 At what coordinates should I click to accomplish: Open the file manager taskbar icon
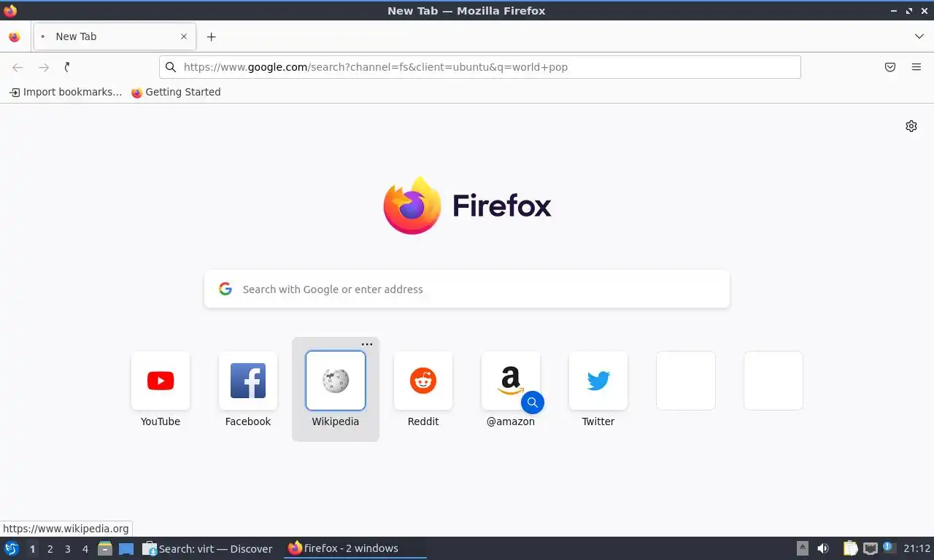pyautogui.click(x=105, y=548)
